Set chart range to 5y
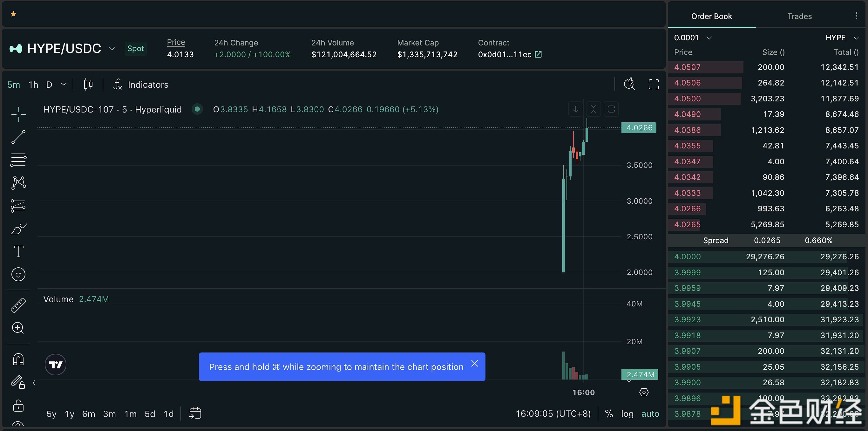The width and height of the screenshot is (868, 431). click(x=51, y=414)
